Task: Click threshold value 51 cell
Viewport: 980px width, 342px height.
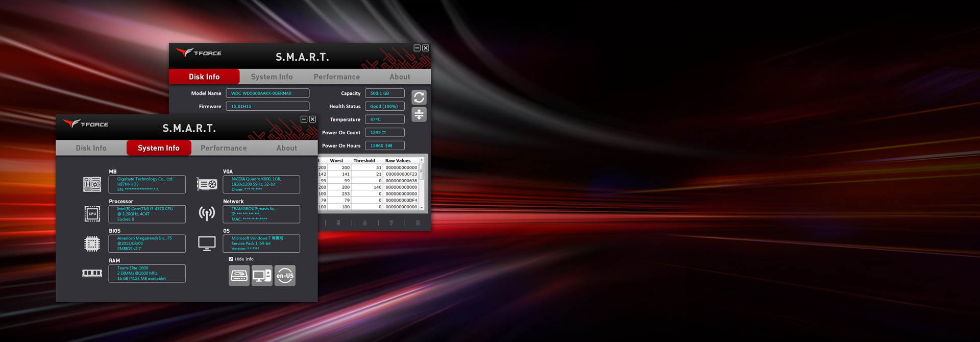Action: point(367,167)
